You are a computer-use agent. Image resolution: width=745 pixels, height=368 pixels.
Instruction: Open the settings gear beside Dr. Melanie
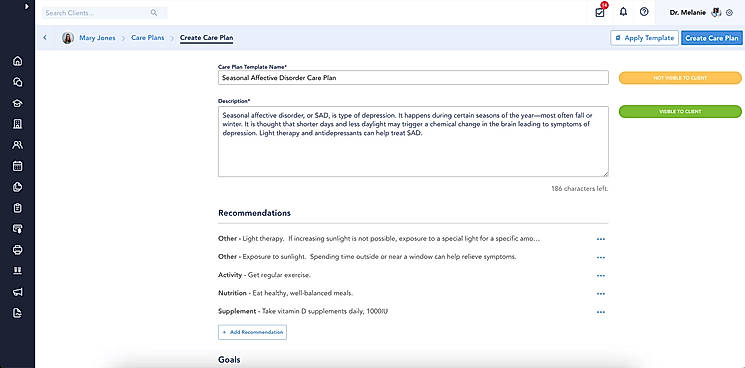[x=730, y=13]
